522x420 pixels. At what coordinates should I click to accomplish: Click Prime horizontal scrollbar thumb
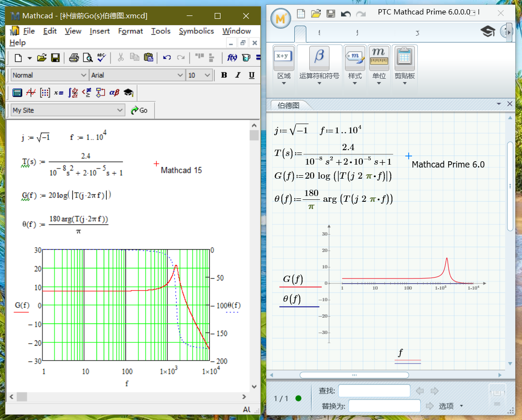(354, 375)
